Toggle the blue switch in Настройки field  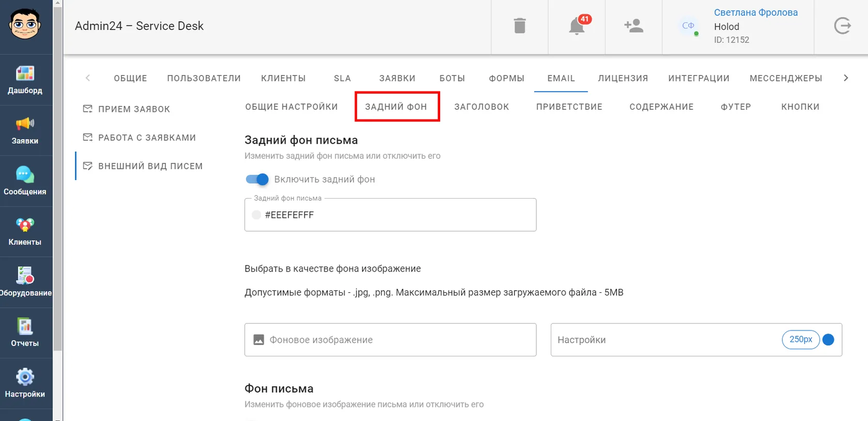click(x=828, y=340)
